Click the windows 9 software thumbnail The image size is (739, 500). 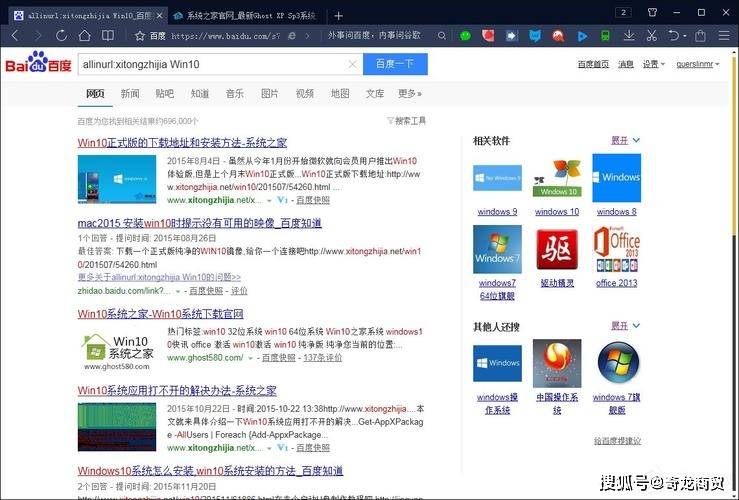[x=497, y=178]
